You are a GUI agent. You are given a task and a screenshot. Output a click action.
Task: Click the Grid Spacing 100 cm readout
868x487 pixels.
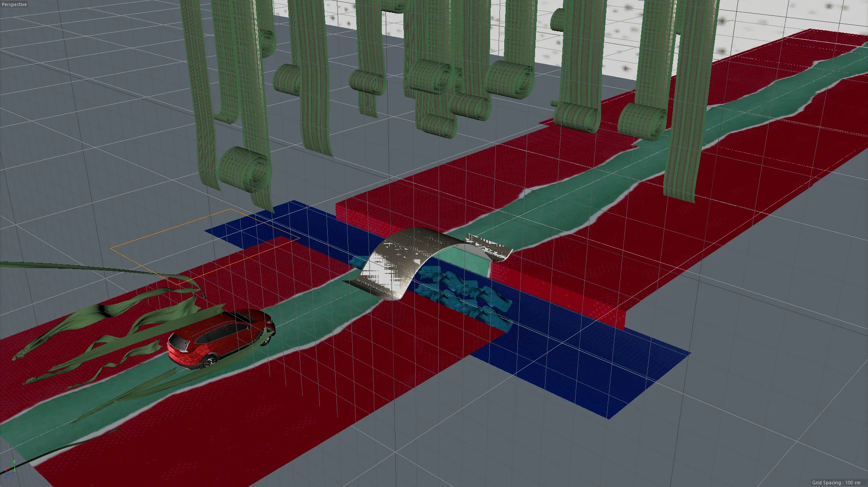point(835,483)
